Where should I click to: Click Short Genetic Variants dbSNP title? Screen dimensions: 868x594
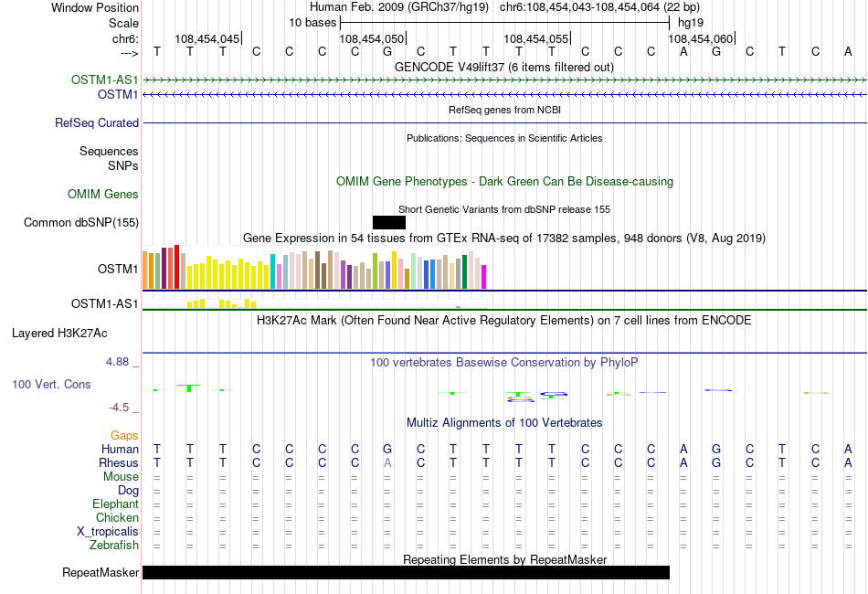point(504,209)
